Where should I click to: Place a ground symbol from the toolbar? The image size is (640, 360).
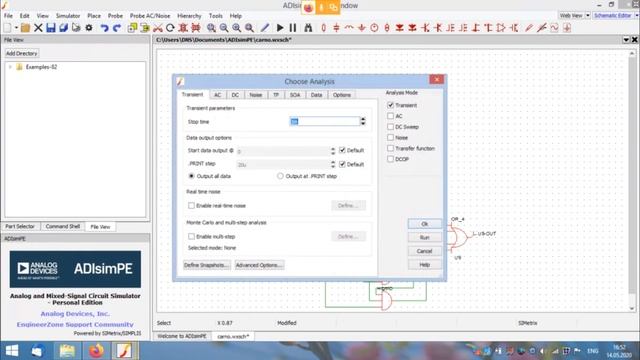[362, 28]
